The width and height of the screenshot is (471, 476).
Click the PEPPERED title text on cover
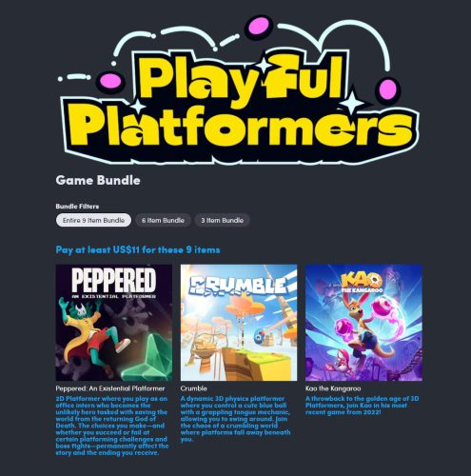coord(114,280)
